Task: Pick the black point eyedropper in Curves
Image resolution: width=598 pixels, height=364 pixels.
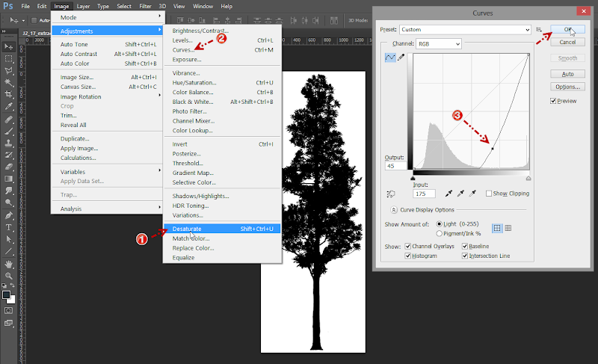Action: [449, 194]
